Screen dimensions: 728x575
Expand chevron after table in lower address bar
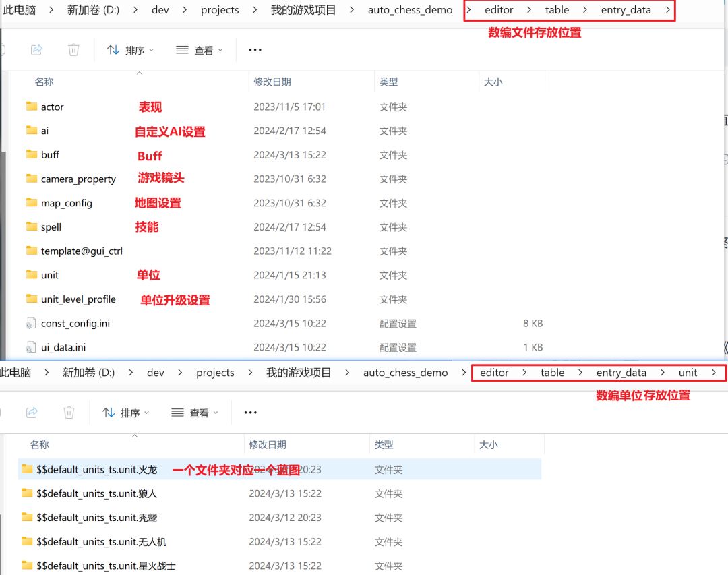[580, 373]
